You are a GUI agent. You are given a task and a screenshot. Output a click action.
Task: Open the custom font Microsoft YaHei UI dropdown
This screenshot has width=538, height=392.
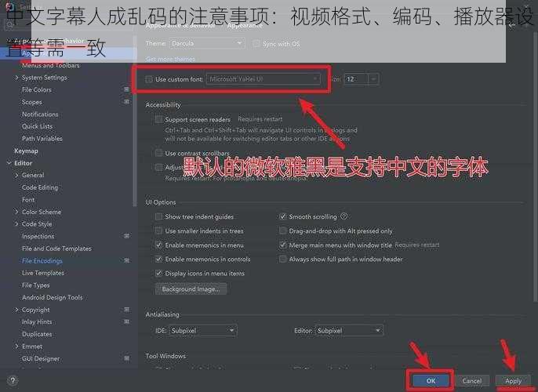coord(264,79)
